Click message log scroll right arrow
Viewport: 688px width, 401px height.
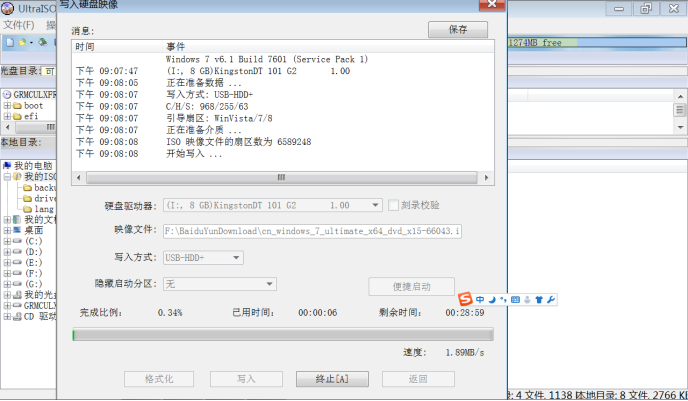486,178
